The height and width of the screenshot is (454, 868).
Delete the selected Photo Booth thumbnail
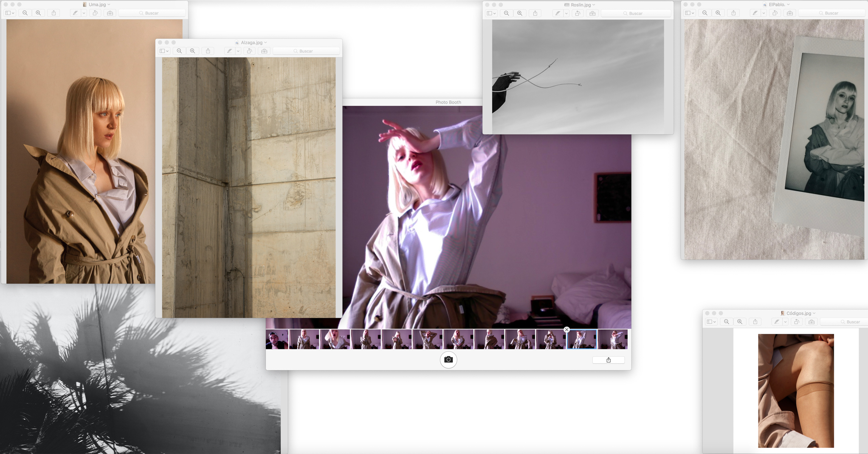point(566,330)
